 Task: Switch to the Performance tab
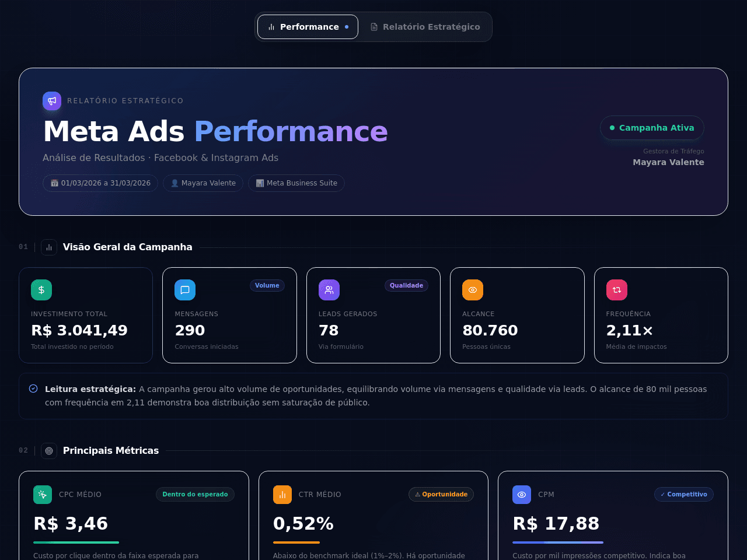click(308, 27)
